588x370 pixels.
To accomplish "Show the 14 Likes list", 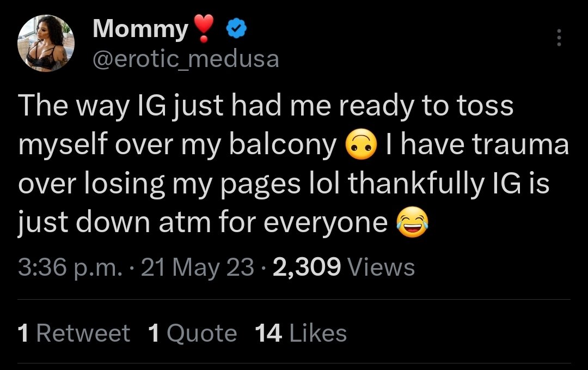I will (x=301, y=333).
